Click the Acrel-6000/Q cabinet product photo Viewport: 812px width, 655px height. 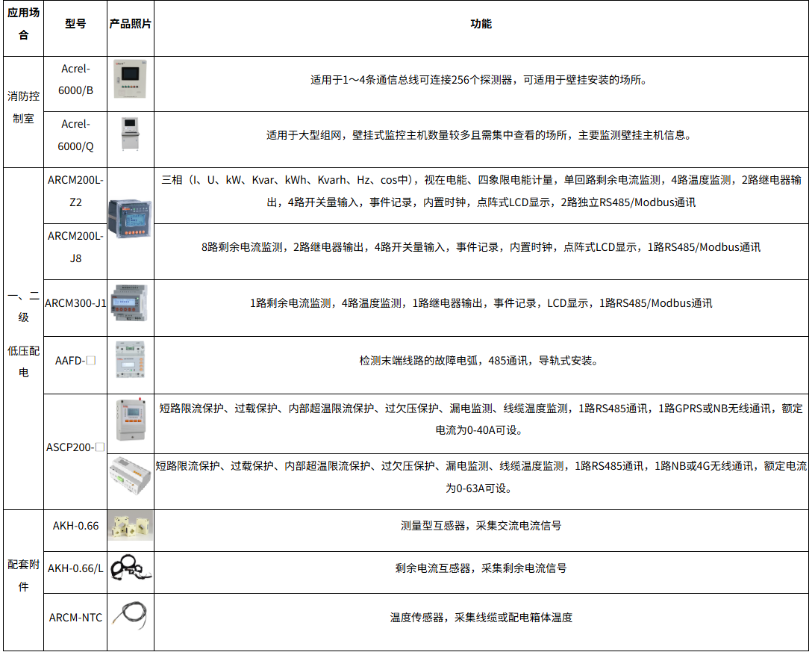(130, 134)
